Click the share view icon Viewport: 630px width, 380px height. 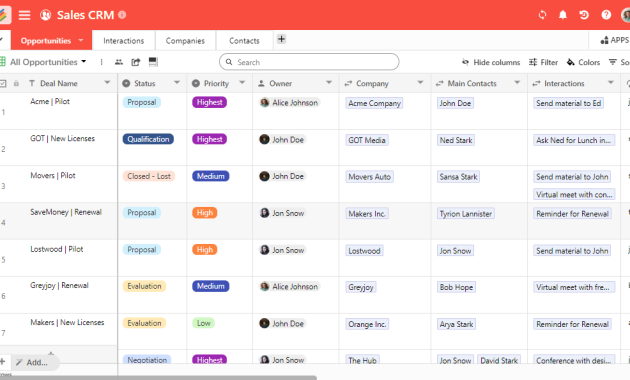tap(136, 62)
